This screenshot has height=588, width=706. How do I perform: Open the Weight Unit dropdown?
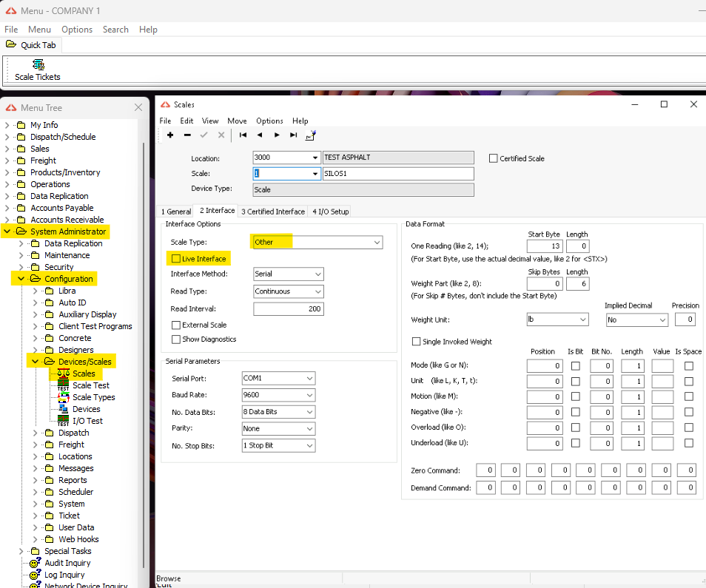click(583, 320)
